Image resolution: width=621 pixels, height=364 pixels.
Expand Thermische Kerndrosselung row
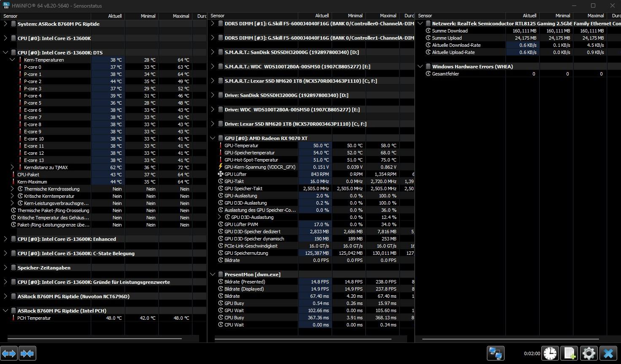12,189
